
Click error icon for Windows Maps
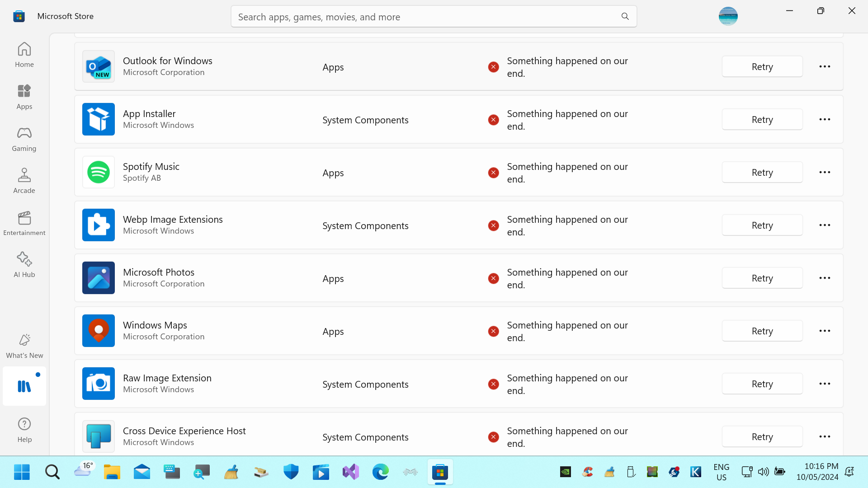pyautogui.click(x=493, y=331)
